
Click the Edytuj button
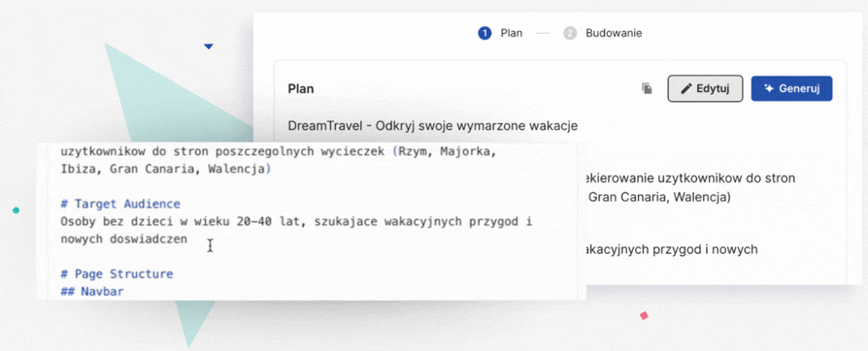click(705, 88)
